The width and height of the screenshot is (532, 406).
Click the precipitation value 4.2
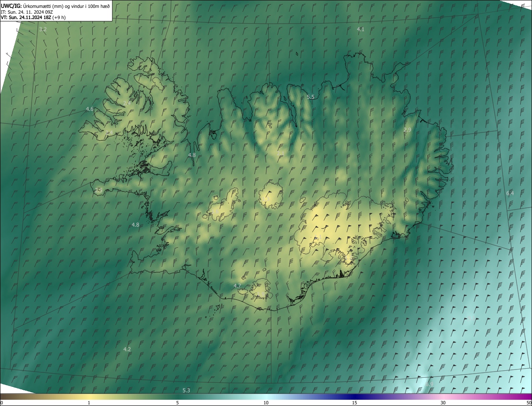coord(127,349)
